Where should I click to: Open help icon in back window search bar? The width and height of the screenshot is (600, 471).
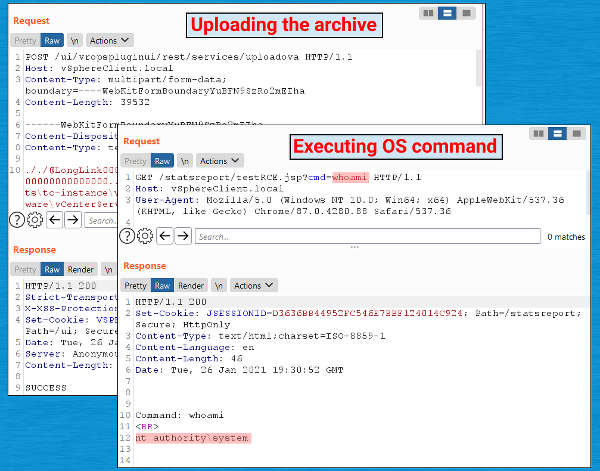point(17,220)
